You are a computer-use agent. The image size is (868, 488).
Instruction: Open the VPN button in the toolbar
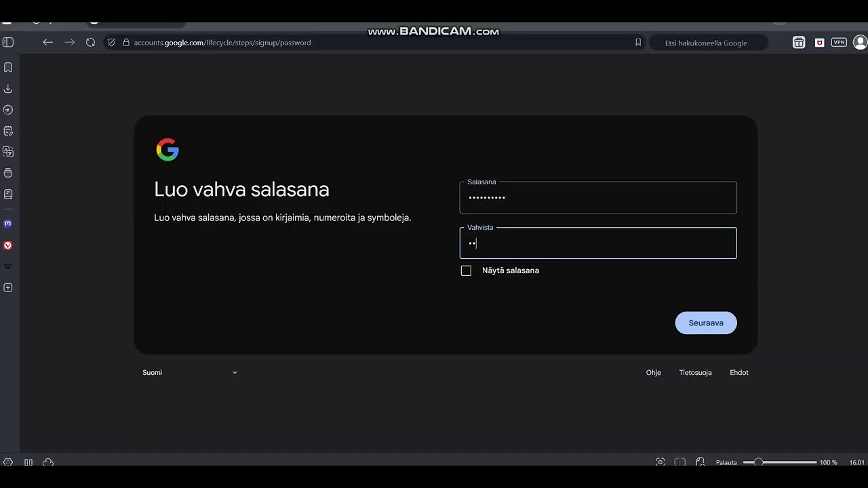click(x=840, y=42)
